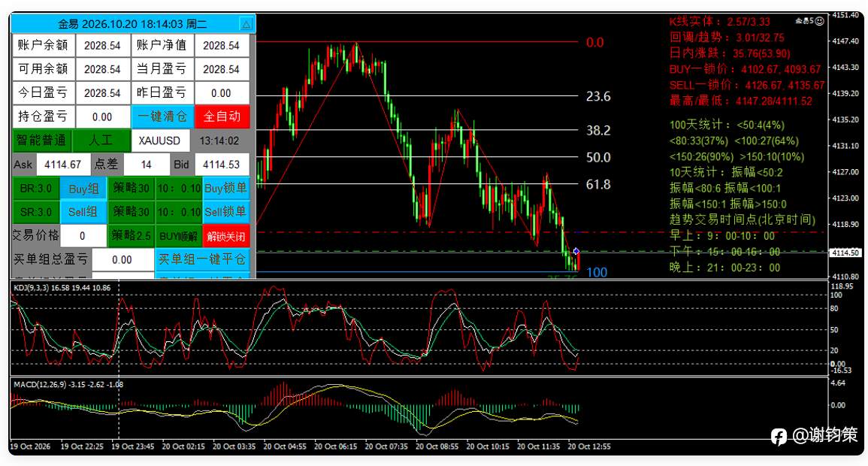Click 买单组一键平仓 to close buy group
868x466 pixels.
pyautogui.click(x=202, y=259)
